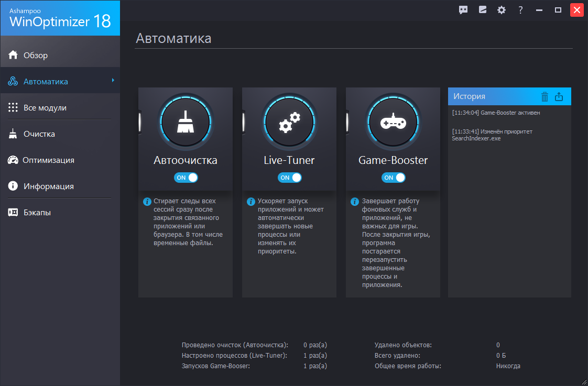Switch Game-Booster to OFF
588x386 pixels.
[394, 178]
